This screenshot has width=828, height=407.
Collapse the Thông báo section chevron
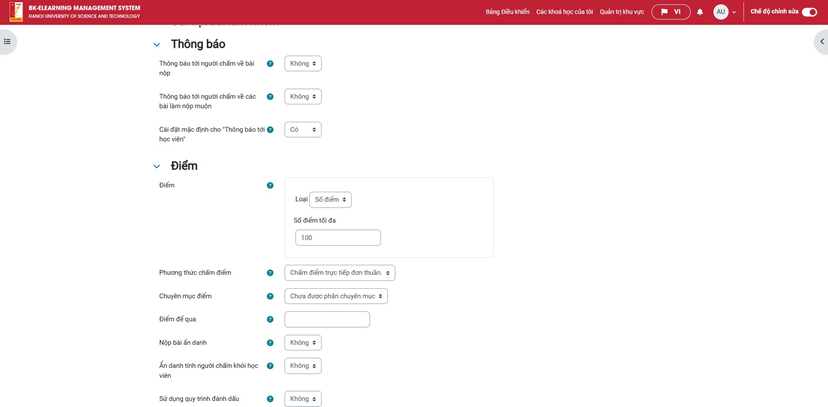tap(156, 45)
